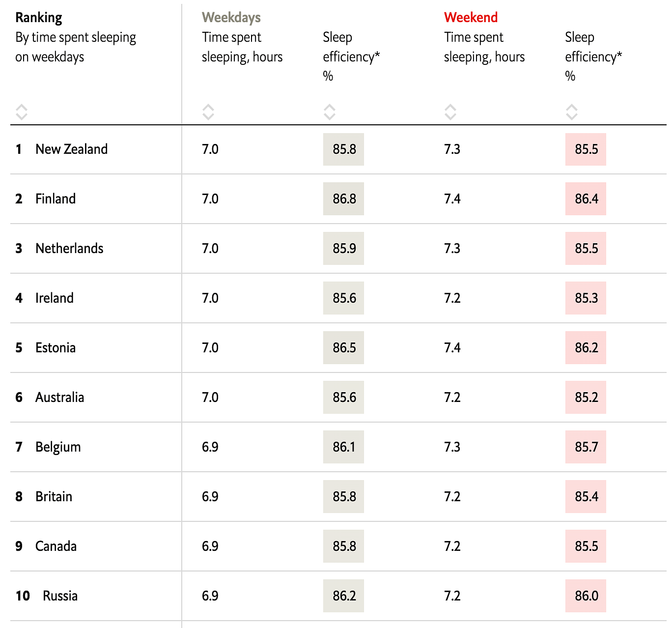Image resolution: width=672 pixels, height=628 pixels.
Task: Sort table by Ranking column arrows
Action: click(21, 112)
